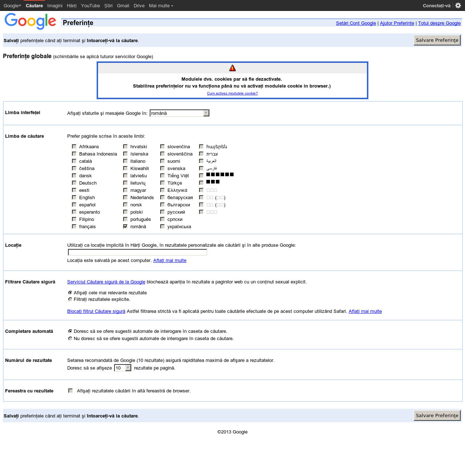Click the Google logo
This screenshot has height=476, width=465.
click(31, 21)
